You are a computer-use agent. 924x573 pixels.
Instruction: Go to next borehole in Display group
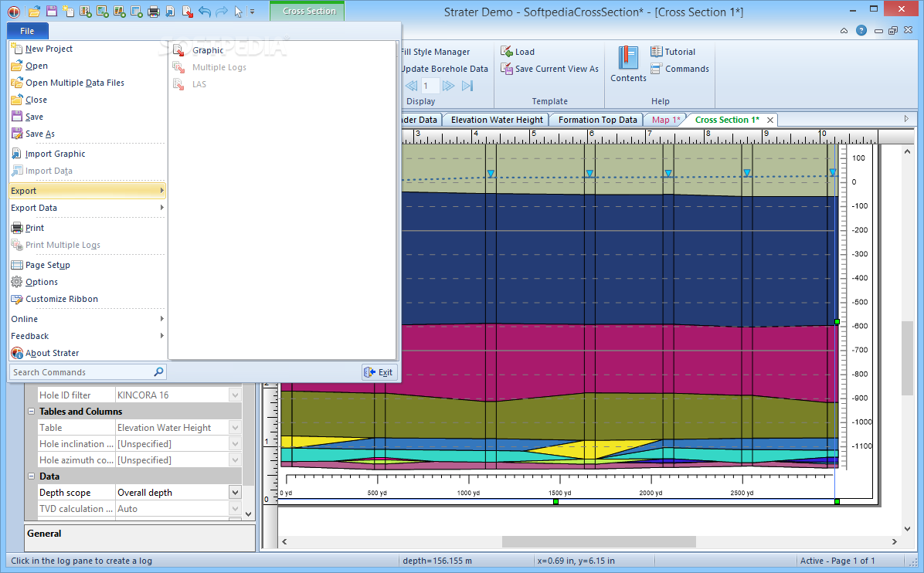coord(448,86)
